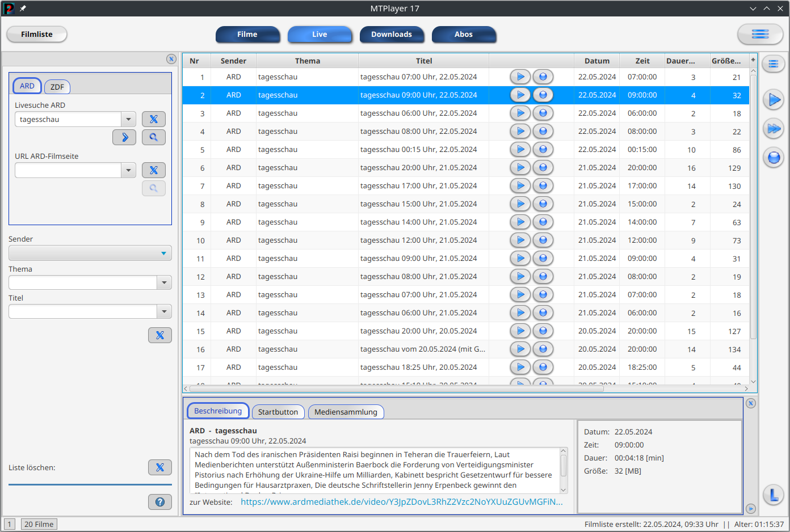Clear the URL ARD-Filmseite field
The image size is (790, 532).
[154, 170]
